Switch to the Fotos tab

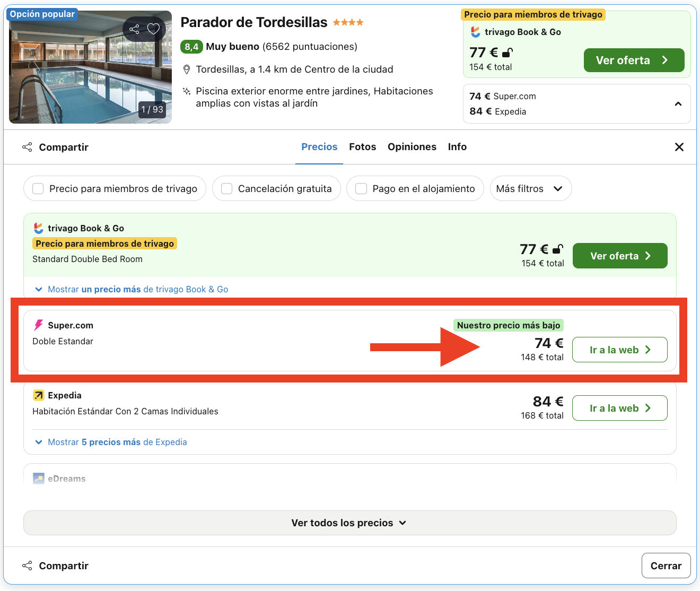tap(362, 146)
